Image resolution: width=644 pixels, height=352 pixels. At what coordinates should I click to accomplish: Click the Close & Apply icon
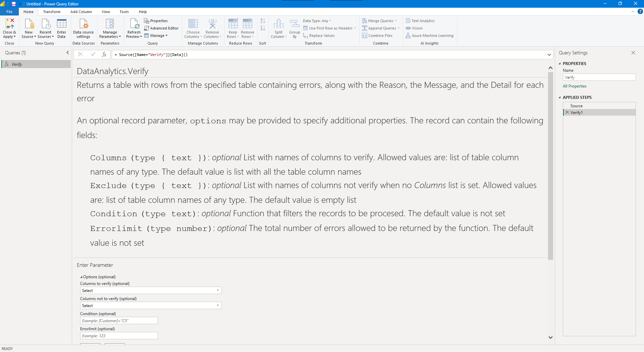point(10,24)
